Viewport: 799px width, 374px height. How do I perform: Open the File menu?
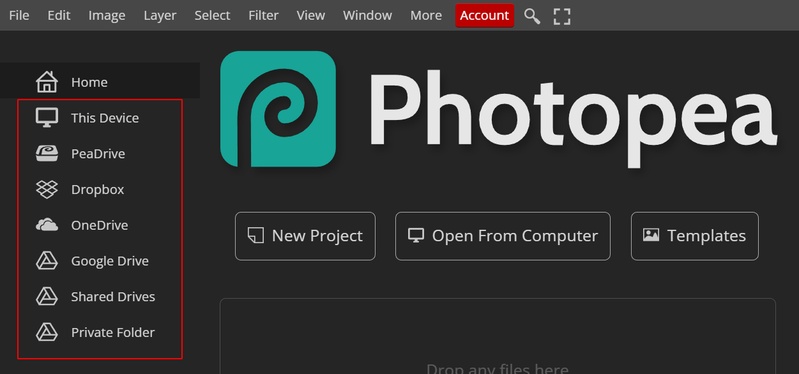19,15
